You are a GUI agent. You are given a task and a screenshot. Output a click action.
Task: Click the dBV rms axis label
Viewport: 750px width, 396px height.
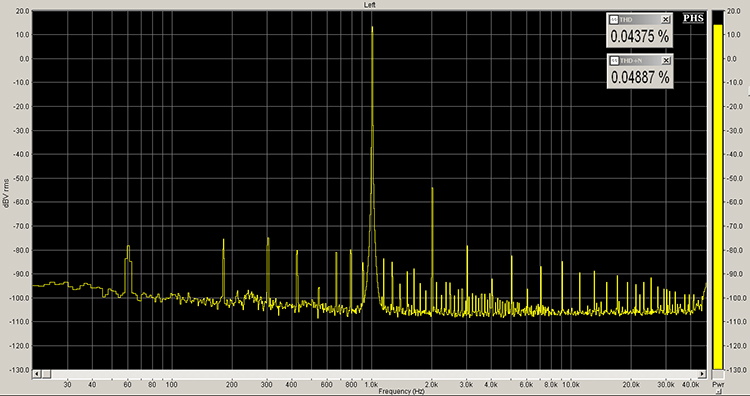coord(6,193)
